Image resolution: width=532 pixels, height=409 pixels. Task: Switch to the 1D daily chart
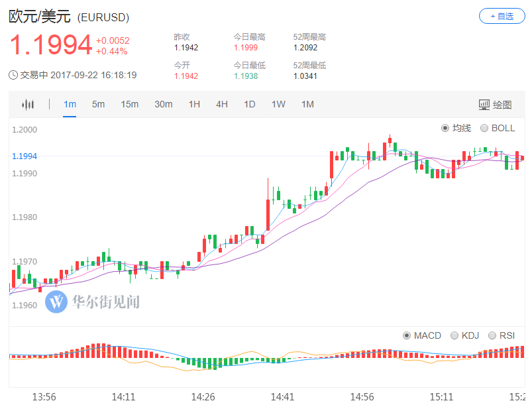250,104
